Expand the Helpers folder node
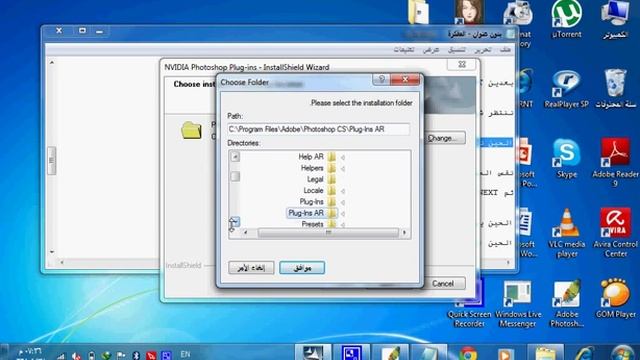Image resolution: width=640 pixels, height=360 pixels. click(x=342, y=169)
